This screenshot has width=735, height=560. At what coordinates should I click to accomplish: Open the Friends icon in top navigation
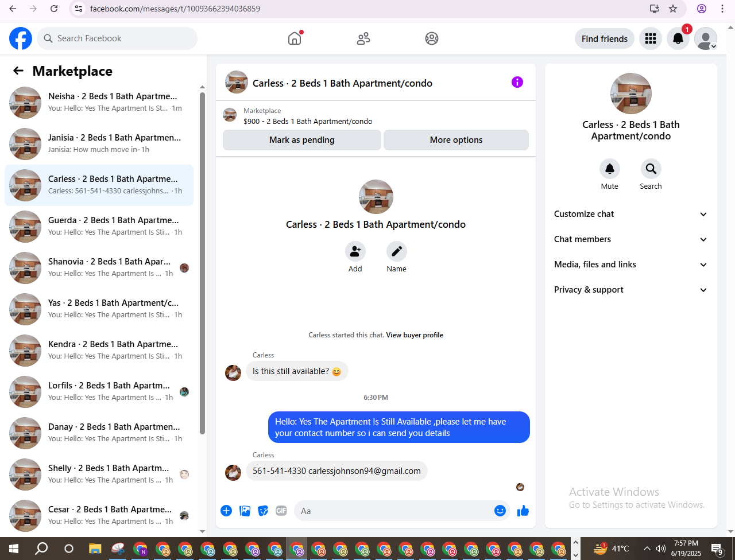363,38
